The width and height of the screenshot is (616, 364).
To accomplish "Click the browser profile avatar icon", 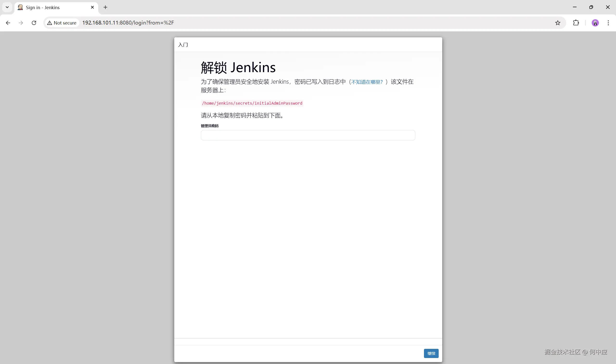I will pyautogui.click(x=595, y=23).
